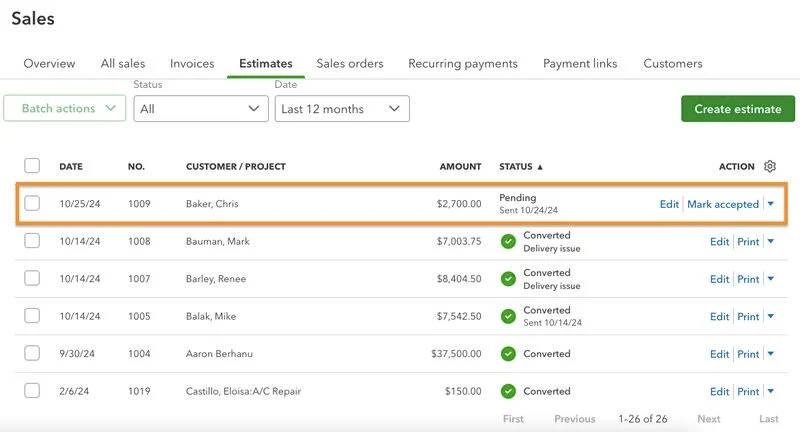Sort by the CUSTOMER / PROJECT column header
Screen dimensions: 800x432
point(236,166)
